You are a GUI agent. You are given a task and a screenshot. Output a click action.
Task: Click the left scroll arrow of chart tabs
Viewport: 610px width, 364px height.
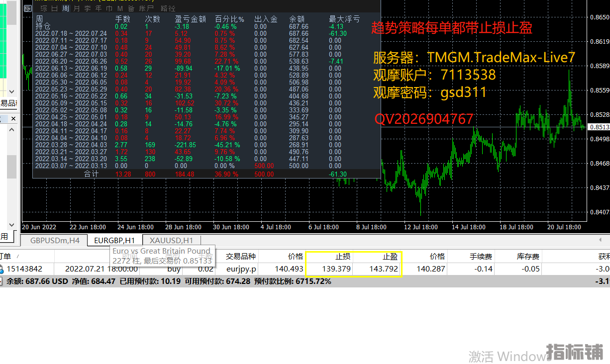point(600,240)
